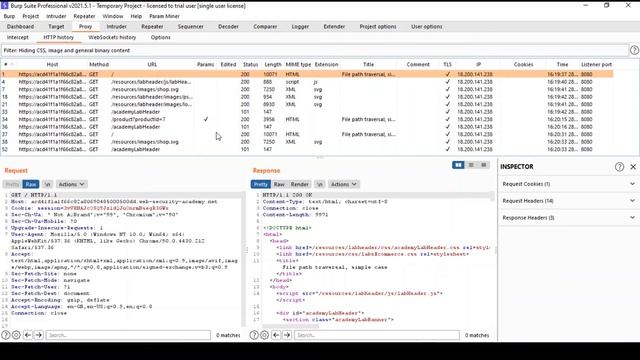Go to next search match in Request panel

[x=38, y=335]
